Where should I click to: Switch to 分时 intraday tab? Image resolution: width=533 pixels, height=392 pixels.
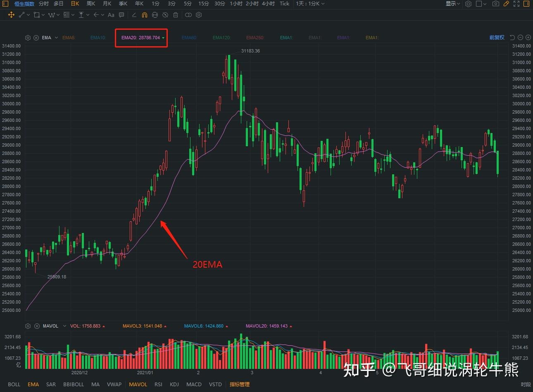[44, 4]
